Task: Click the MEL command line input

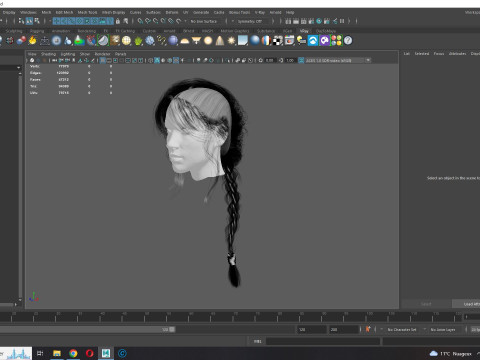Action: pyautogui.click(x=323, y=341)
